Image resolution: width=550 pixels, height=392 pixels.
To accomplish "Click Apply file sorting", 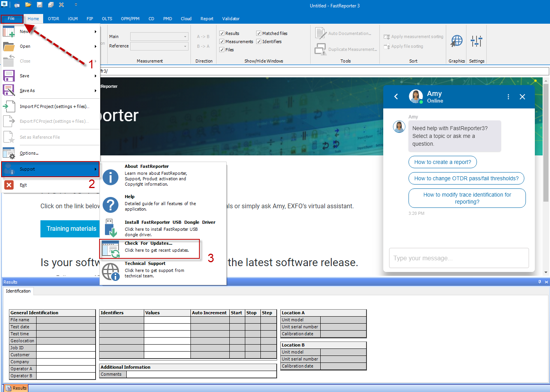I will pos(403,46).
